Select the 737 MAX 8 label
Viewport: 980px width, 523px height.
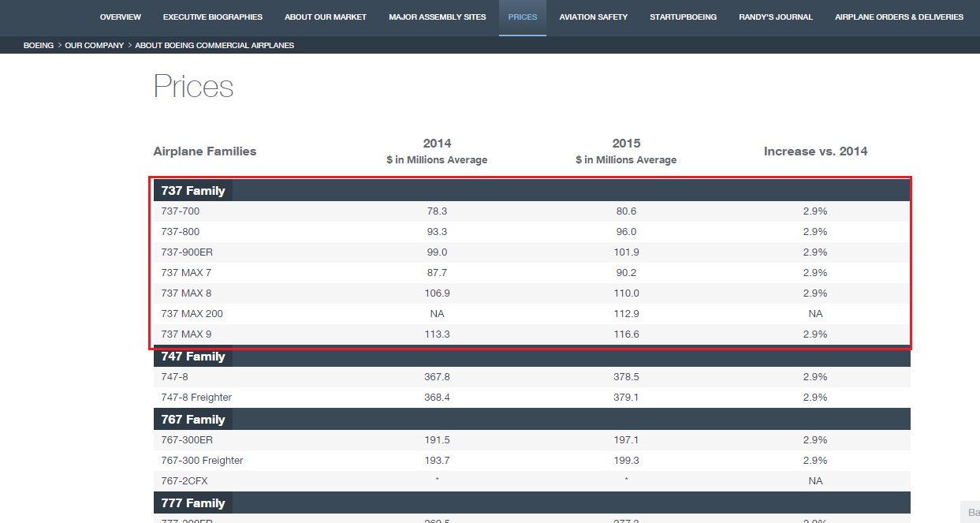(186, 293)
